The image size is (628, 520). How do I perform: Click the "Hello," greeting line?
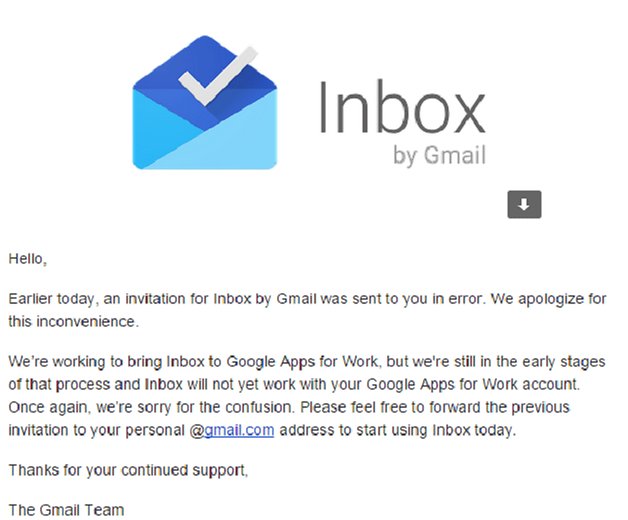pos(28,259)
